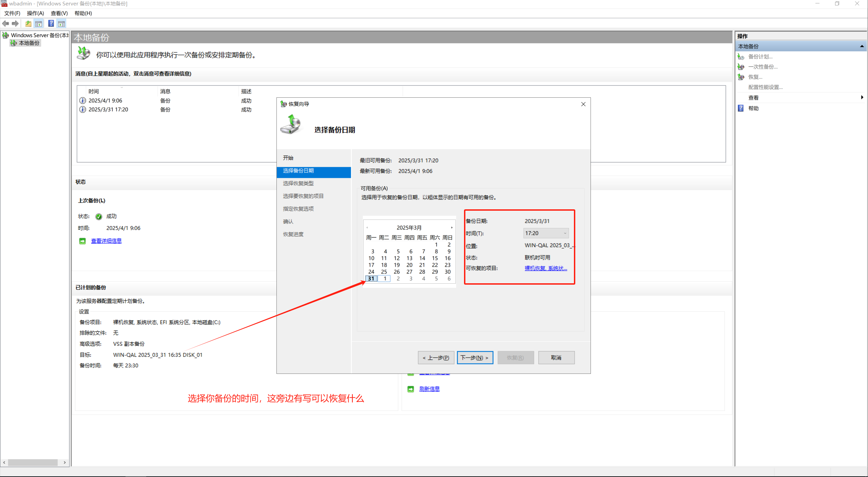
Task: Open the 文件(F) menu
Action: tap(12, 13)
